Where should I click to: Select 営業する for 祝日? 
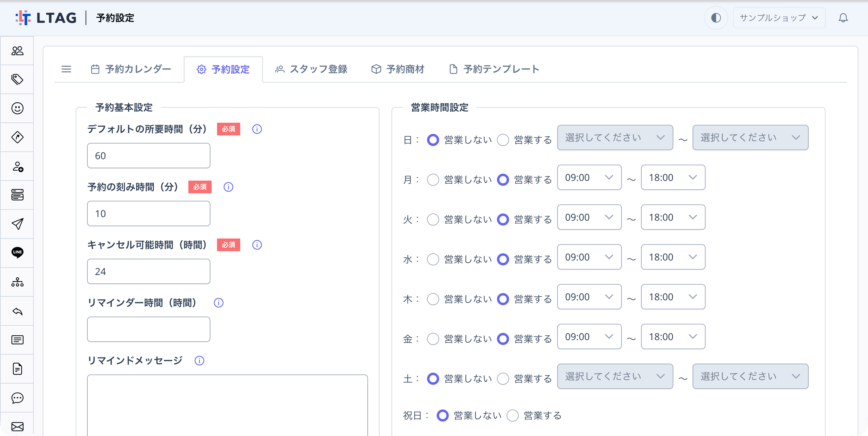tap(512, 415)
